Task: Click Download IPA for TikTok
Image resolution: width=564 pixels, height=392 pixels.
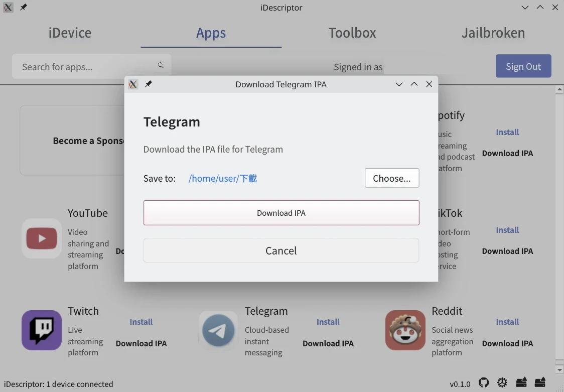Action: 507,251
